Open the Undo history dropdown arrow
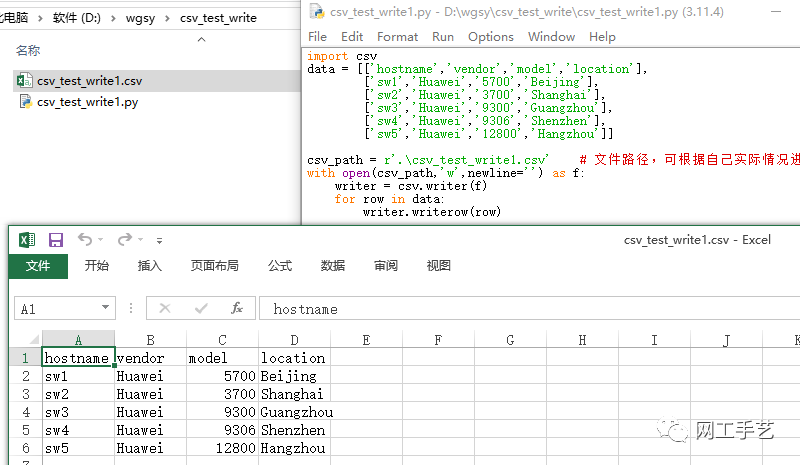The image size is (800, 465). pos(101,239)
